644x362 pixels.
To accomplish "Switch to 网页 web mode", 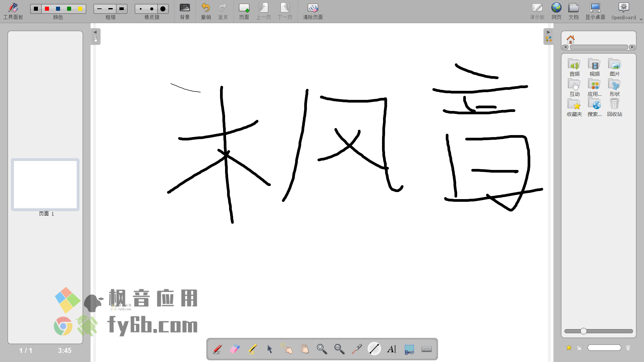I will coord(556,11).
